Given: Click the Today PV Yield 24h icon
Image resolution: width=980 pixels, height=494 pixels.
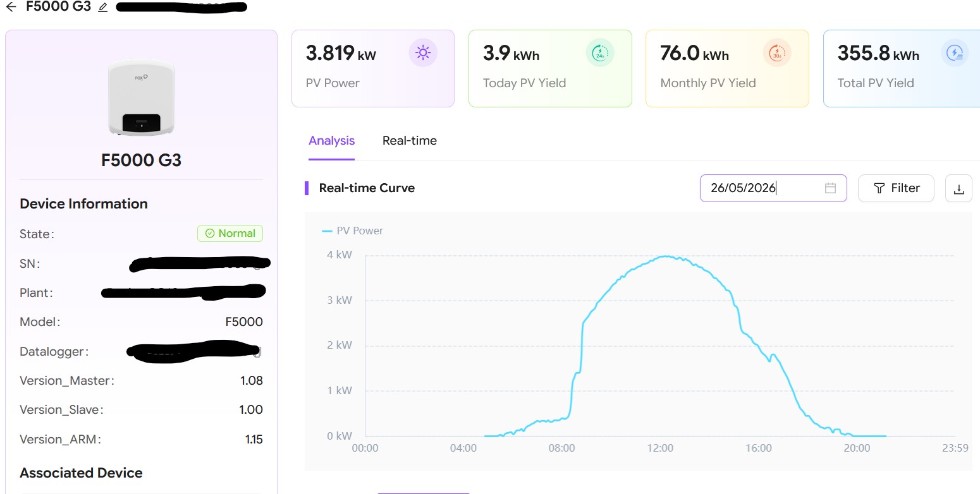Looking at the screenshot, I should click(600, 53).
